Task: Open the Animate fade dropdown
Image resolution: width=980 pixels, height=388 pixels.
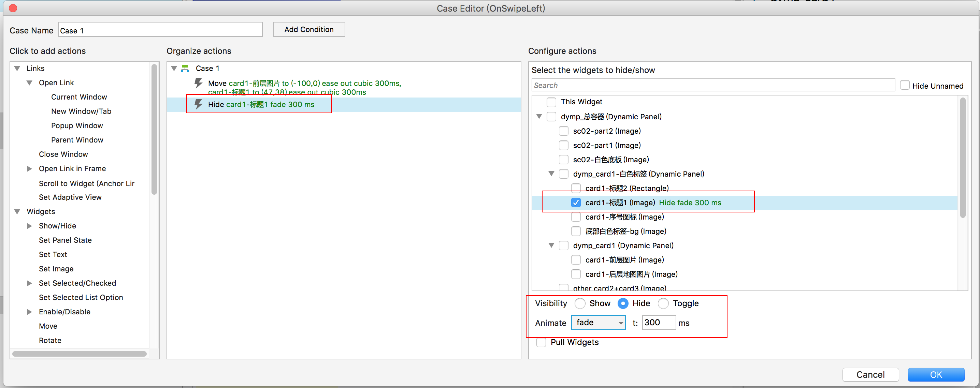Action: (x=598, y=323)
